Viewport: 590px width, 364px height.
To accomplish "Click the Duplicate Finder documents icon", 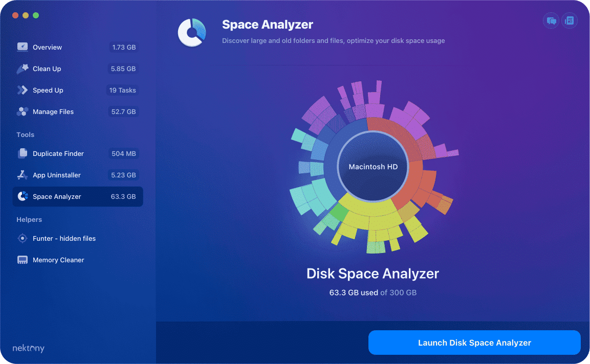I will coord(22,153).
